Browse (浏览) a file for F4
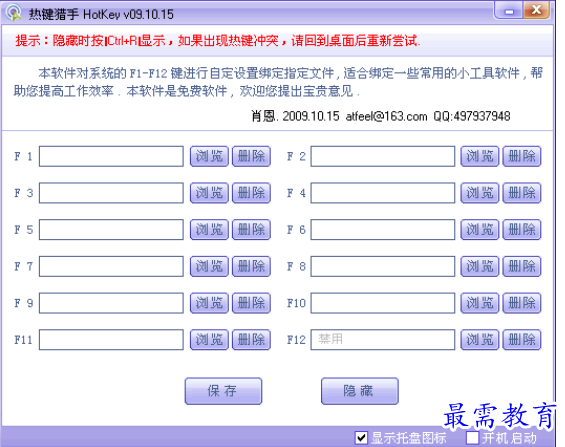This screenshot has width=565, height=447. click(480, 193)
